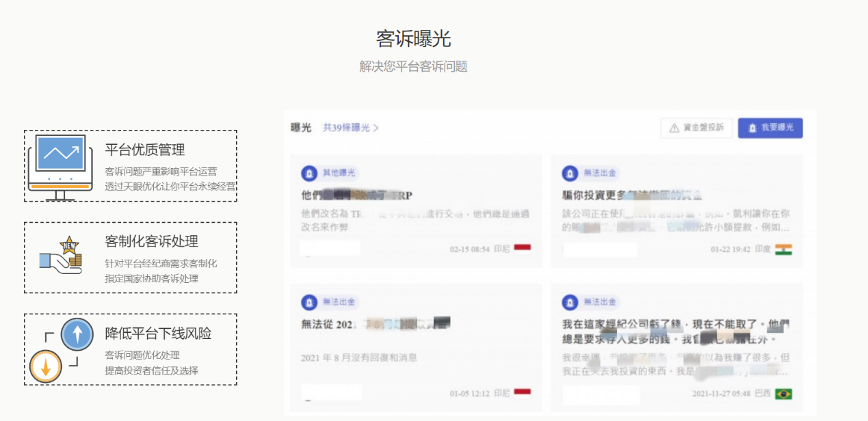Screen dimensions: 868x421
Task: Select the 曝光 section header
Action: pyautogui.click(x=301, y=128)
